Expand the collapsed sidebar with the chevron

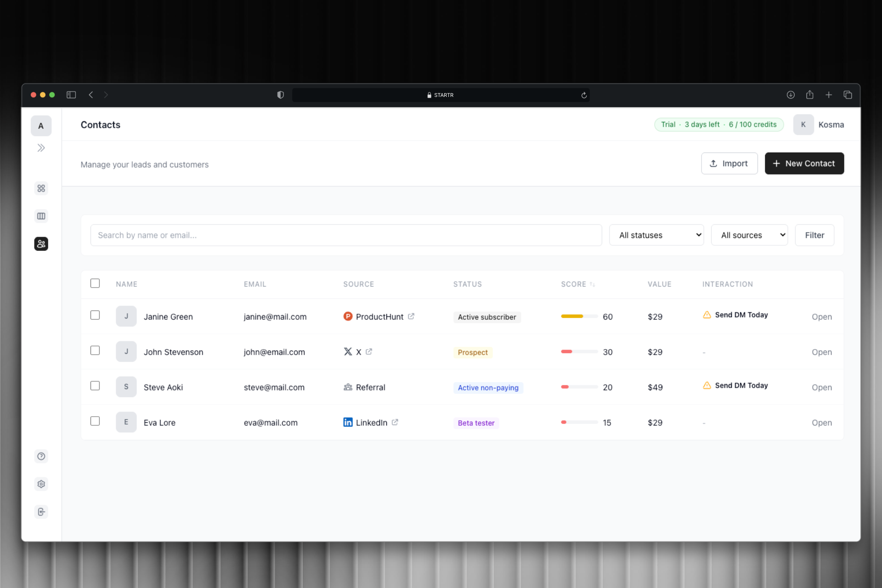point(41,147)
